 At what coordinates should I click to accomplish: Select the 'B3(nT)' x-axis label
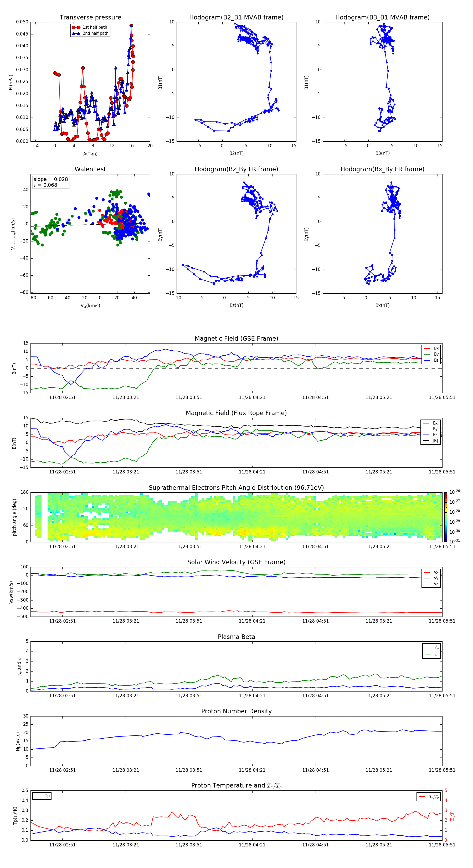382,153
